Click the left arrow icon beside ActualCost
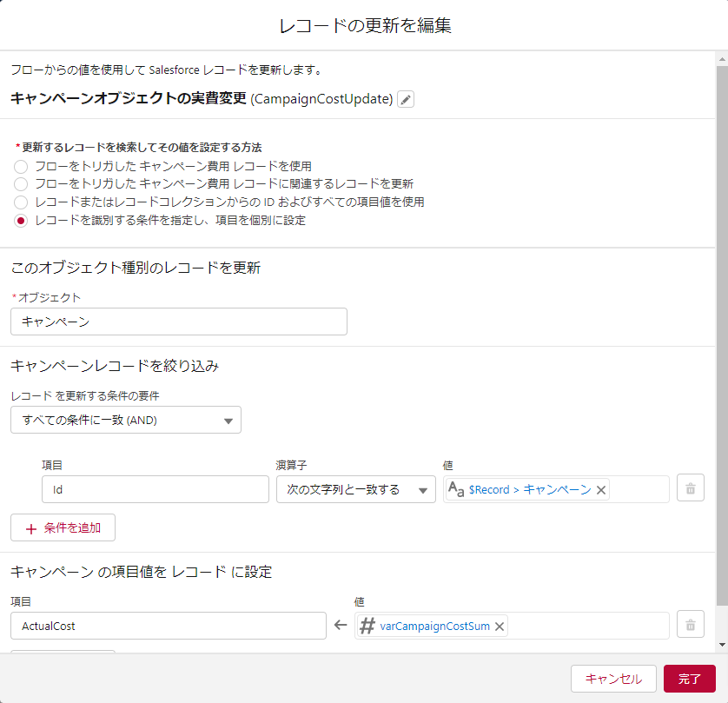 pos(341,626)
